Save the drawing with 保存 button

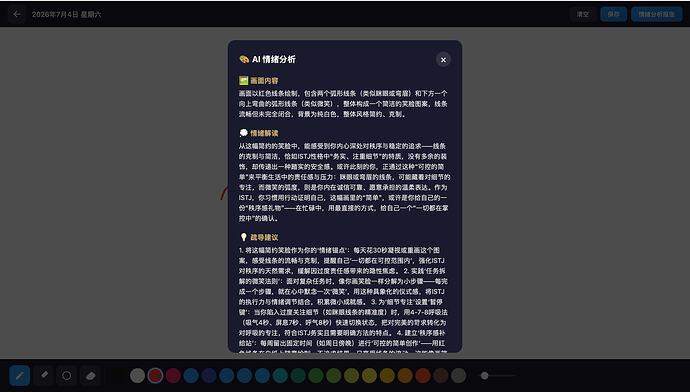click(x=613, y=14)
